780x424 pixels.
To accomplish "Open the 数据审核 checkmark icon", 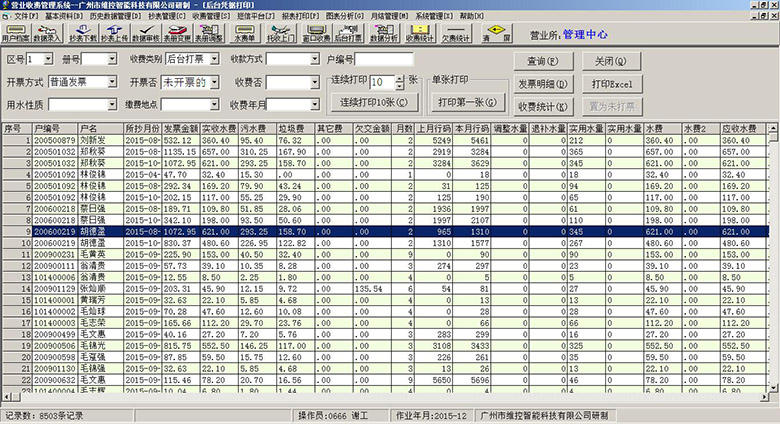I will [146, 33].
